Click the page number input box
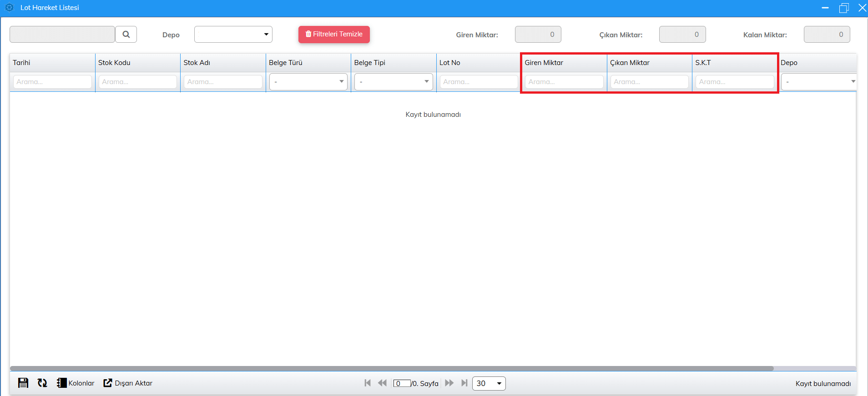Viewport: 868px width, 396px height. 402,383
